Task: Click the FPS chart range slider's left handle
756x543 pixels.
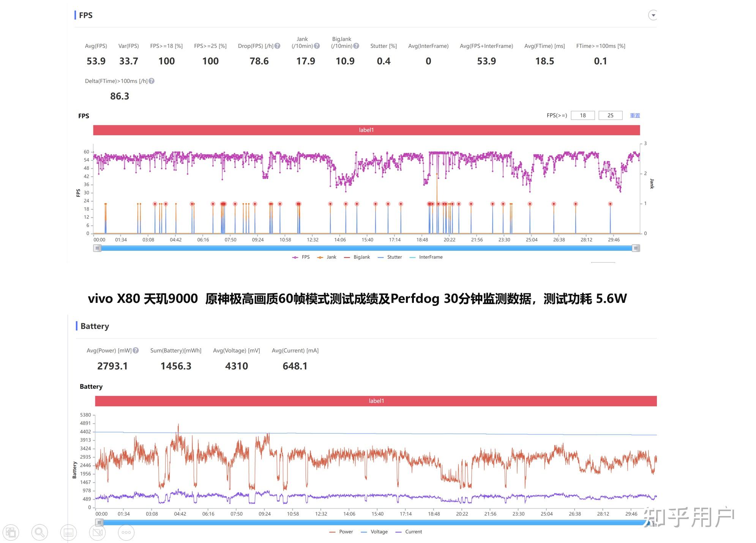Action: pyautogui.click(x=98, y=248)
